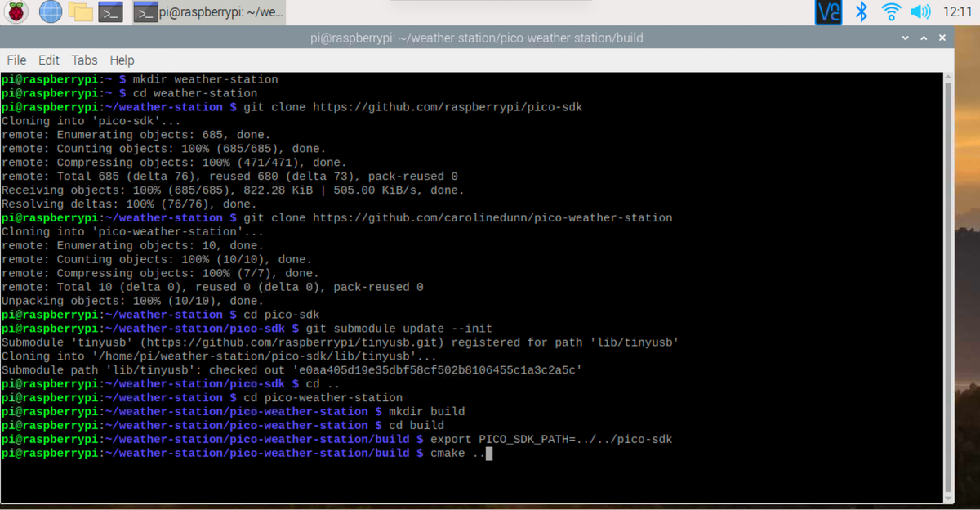Open the Help menu

tap(122, 60)
